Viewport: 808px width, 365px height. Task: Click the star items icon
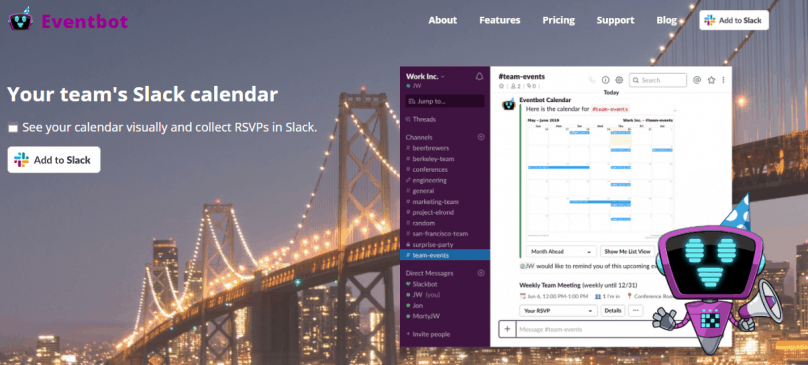pos(712,80)
